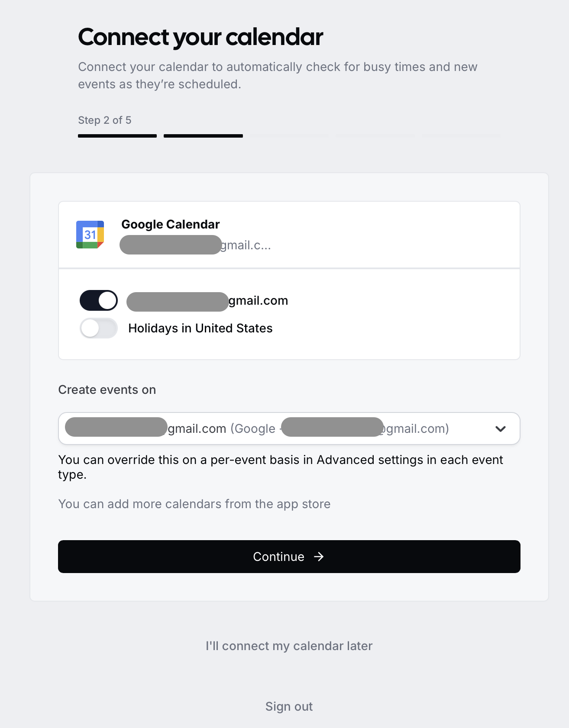Click the Step 2 of 5 label

tap(105, 120)
